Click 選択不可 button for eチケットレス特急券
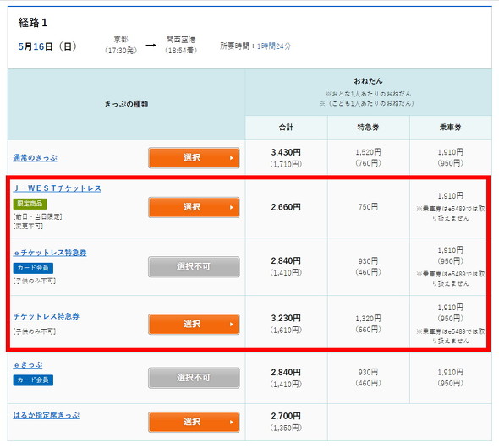 (194, 267)
